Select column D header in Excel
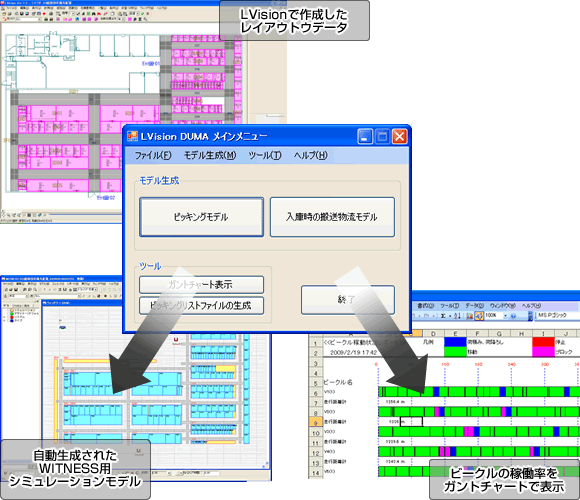The height and width of the screenshot is (500, 580). tap(433, 334)
